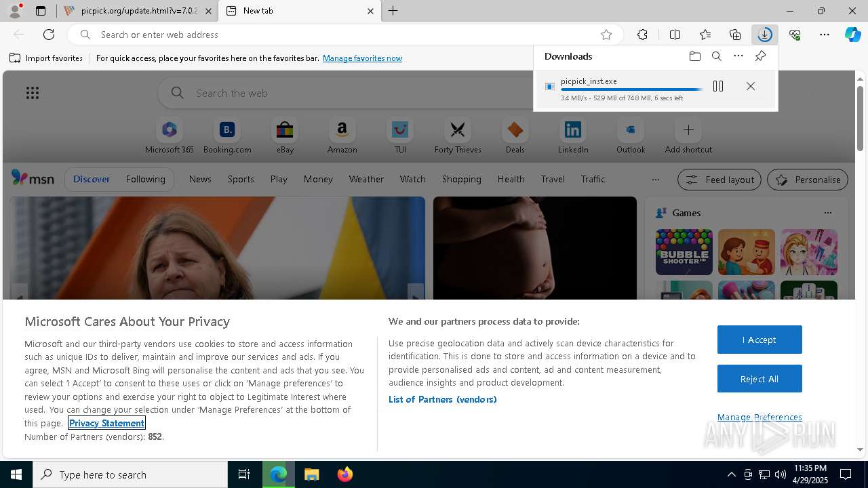Select the Discover feed tab
The image size is (868, 488).
92,179
